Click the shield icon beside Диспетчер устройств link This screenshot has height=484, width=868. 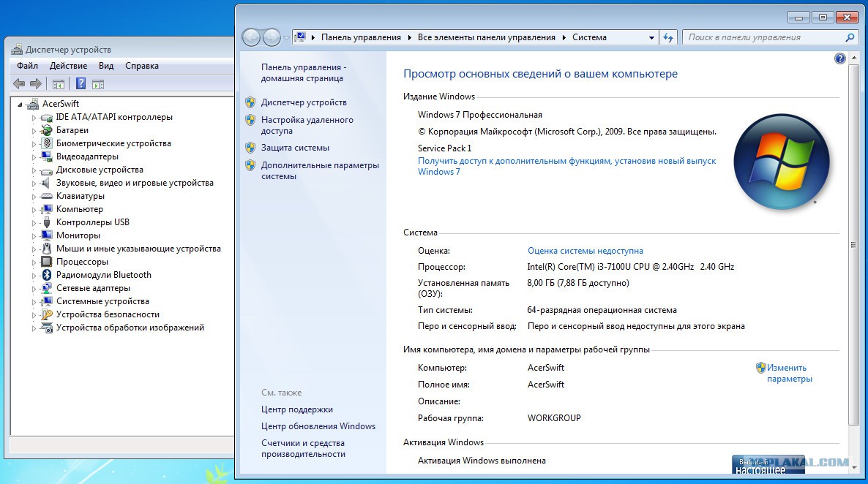tap(250, 102)
